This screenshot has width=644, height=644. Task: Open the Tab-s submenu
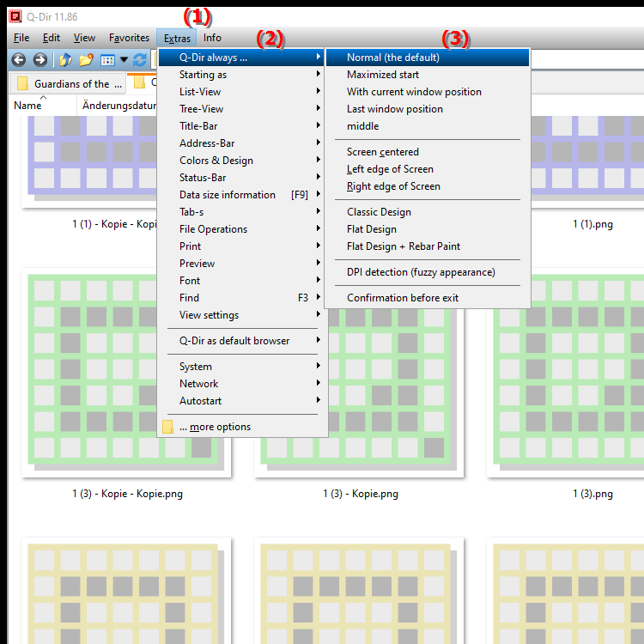(241, 212)
